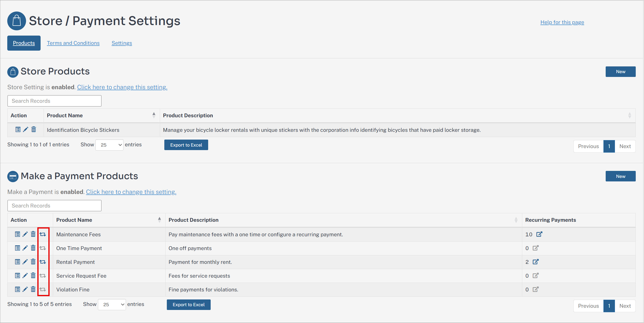644x323 pixels.
Task: Open Rental Payment recurring payments link icon
Action: tap(536, 262)
